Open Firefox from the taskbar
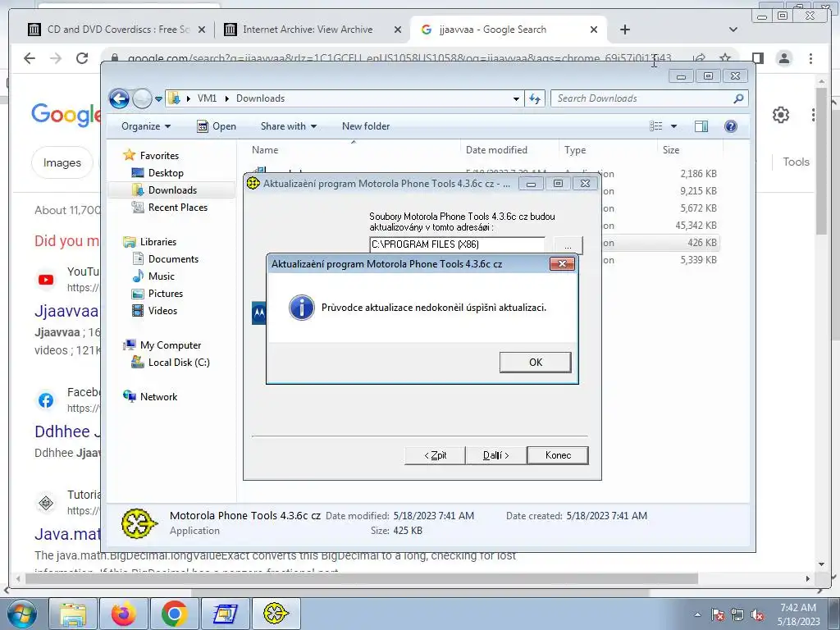 (x=124, y=614)
